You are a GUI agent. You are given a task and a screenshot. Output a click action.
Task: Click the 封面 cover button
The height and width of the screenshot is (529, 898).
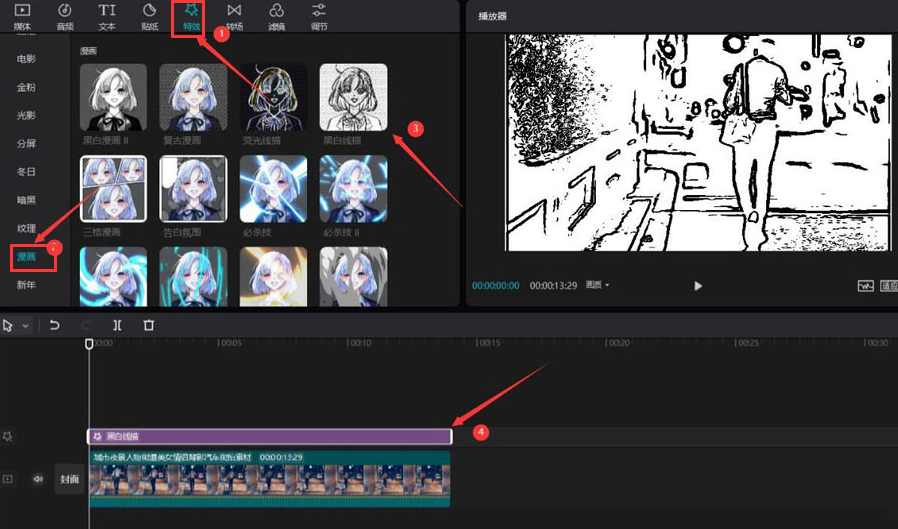click(69, 479)
